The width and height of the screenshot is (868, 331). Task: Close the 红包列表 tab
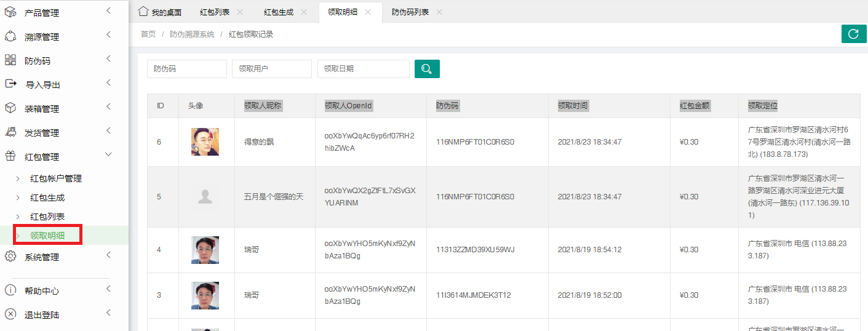[x=240, y=12]
